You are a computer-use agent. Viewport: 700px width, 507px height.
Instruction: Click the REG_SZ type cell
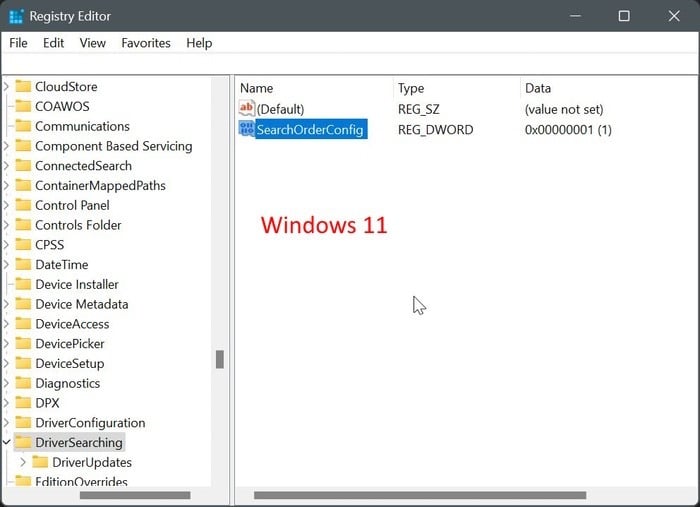tap(418, 109)
